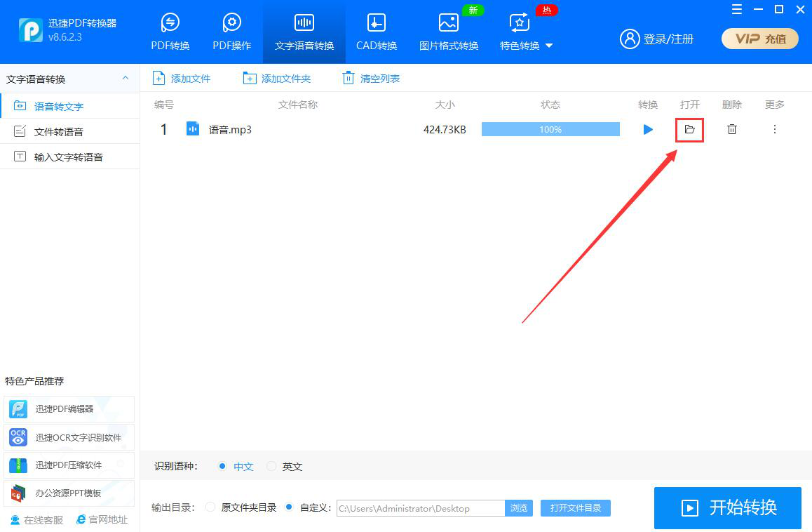The width and height of the screenshot is (812, 532).
Task: Open the hamburger main menu icon
Action: coord(737,9)
